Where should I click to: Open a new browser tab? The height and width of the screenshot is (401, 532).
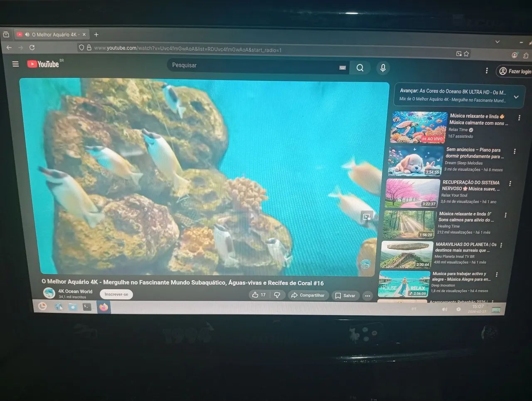coord(96,35)
